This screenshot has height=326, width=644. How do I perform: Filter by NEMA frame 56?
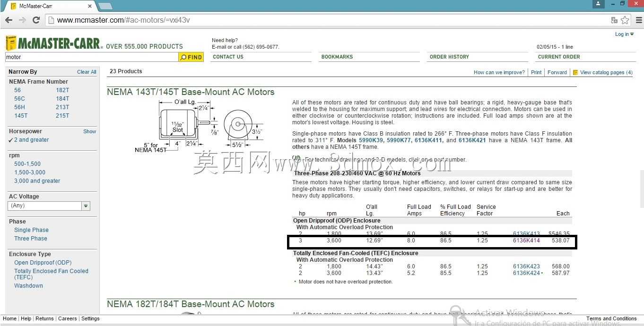(x=17, y=90)
